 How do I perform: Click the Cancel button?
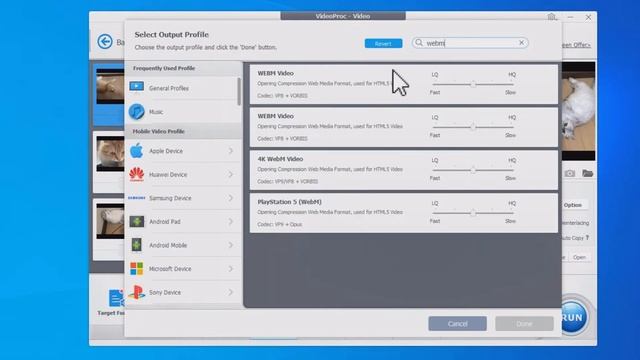tap(457, 323)
